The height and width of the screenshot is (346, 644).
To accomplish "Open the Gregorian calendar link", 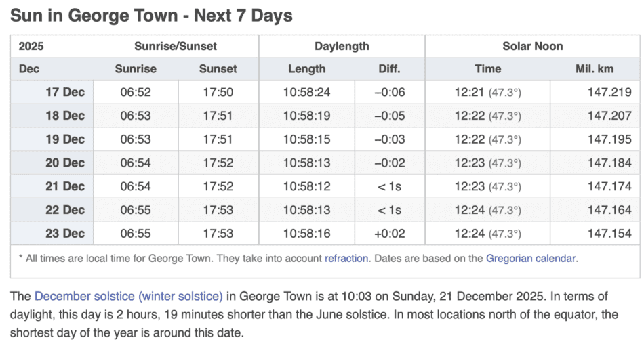I will click(x=531, y=258).
